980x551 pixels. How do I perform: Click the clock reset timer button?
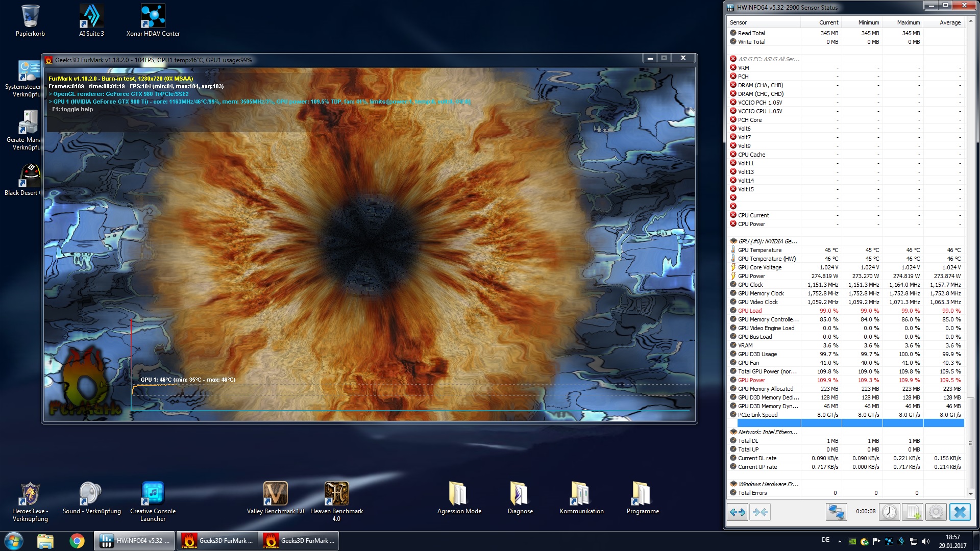coord(890,512)
